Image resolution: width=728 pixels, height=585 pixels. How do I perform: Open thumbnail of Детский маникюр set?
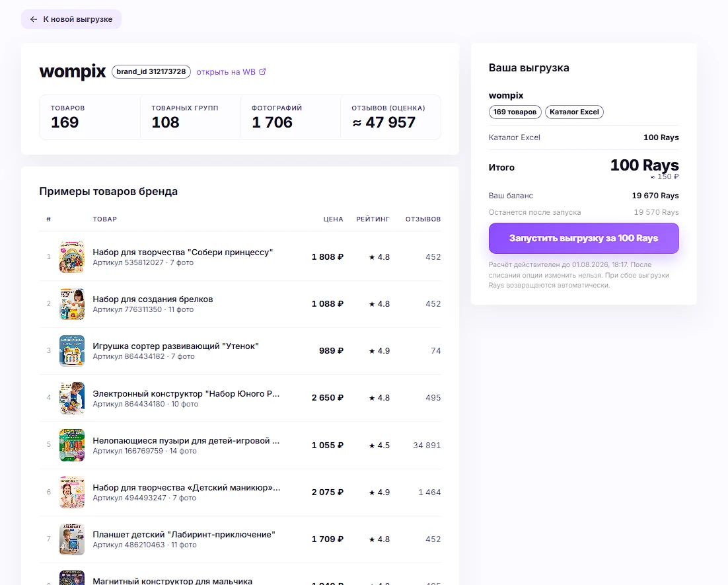point(72,492)
